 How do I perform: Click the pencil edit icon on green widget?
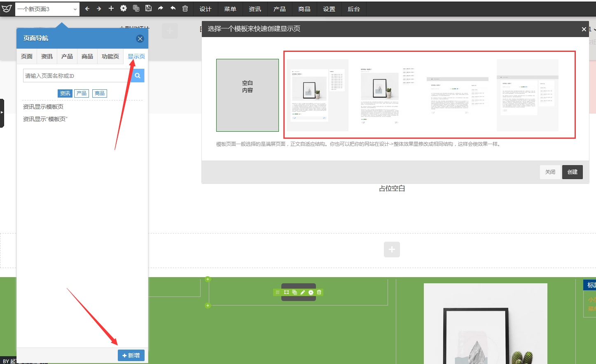tap(303, 292)
